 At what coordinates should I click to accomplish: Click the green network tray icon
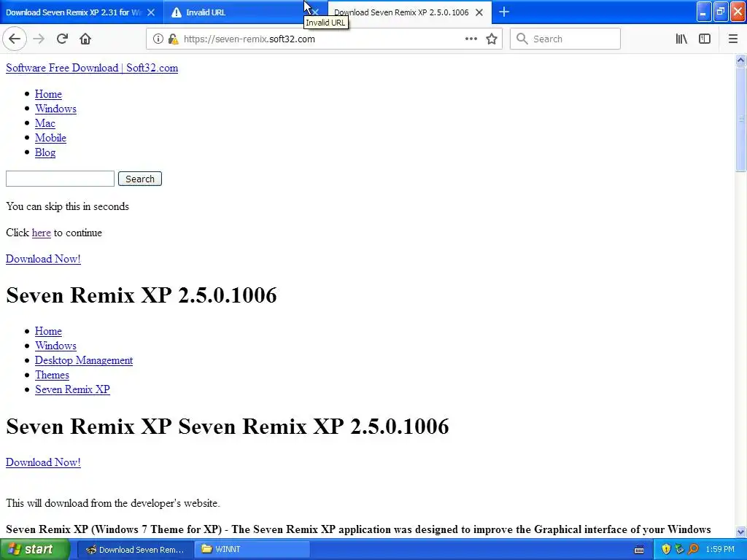point(680,550)
